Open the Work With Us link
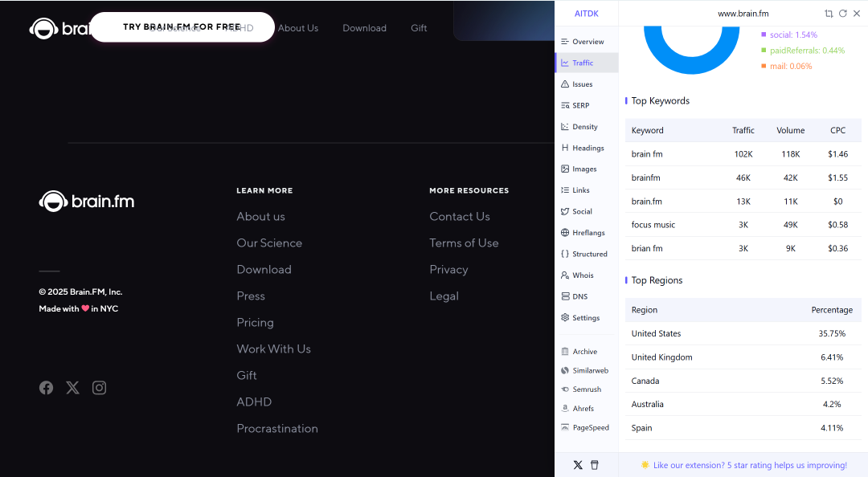The height and width of the screenshot is (477, 868). 274,349
